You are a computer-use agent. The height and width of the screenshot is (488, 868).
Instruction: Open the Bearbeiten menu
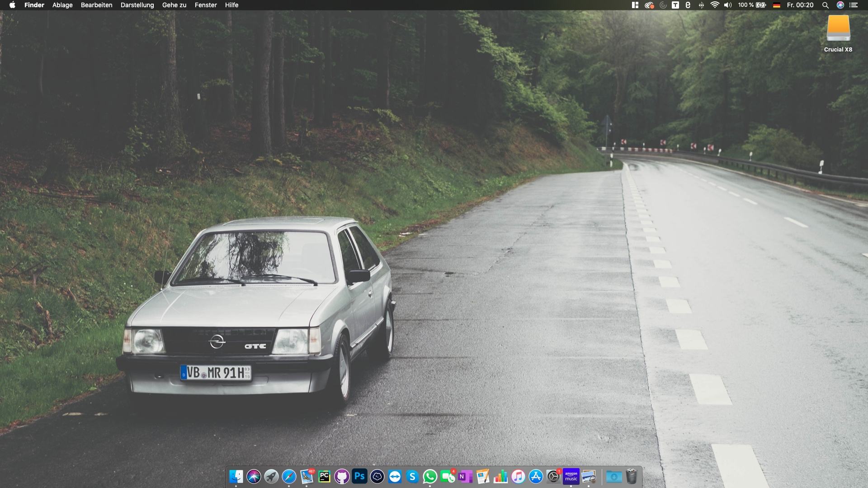pos(96,5)
